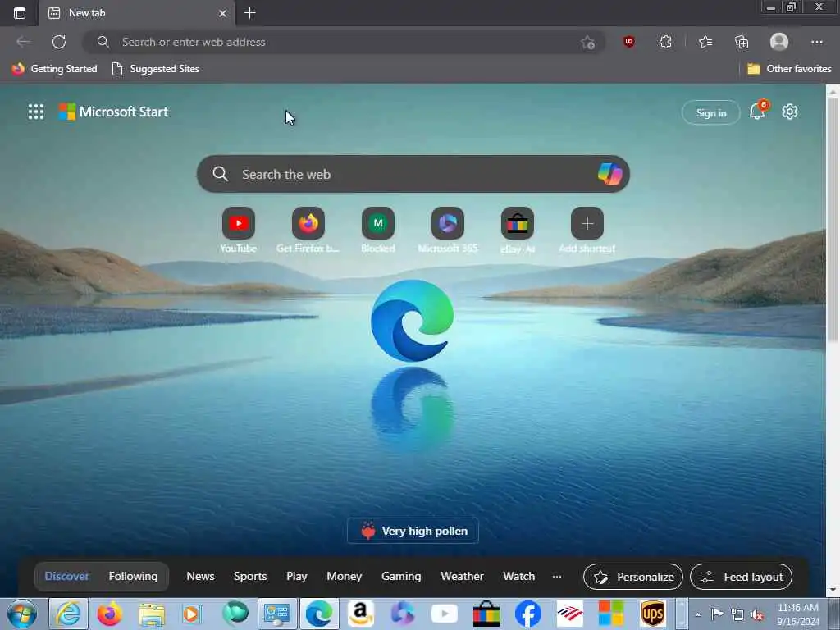
Task: Open the Favorites list icon
Action: coord(705,42)
